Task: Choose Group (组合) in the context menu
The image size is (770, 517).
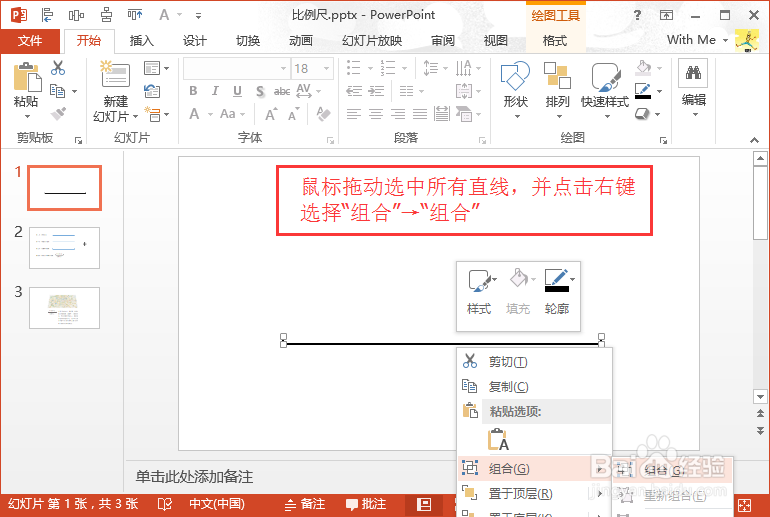Action: click(x=534, y=469)
